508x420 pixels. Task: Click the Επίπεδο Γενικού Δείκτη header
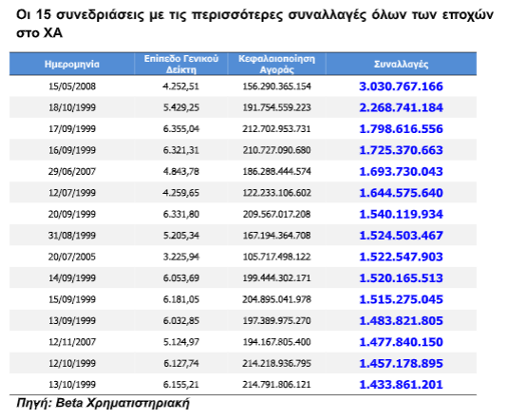(181, 64)
